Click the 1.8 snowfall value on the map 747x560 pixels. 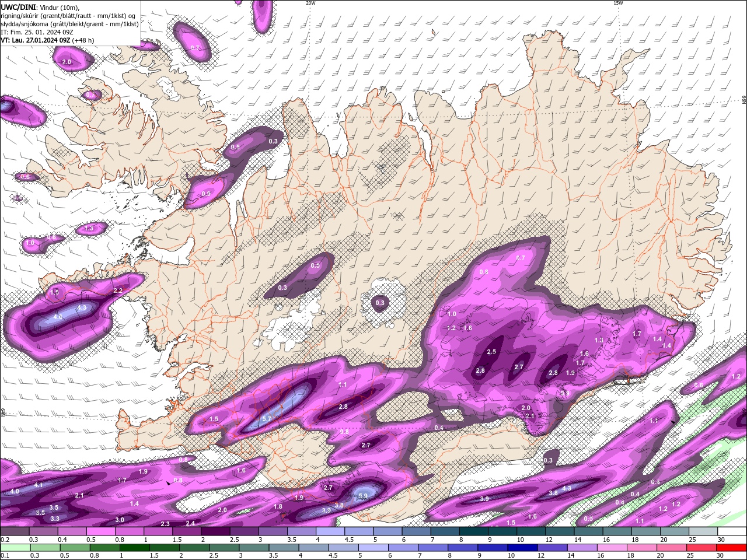[x=278, y=506]
